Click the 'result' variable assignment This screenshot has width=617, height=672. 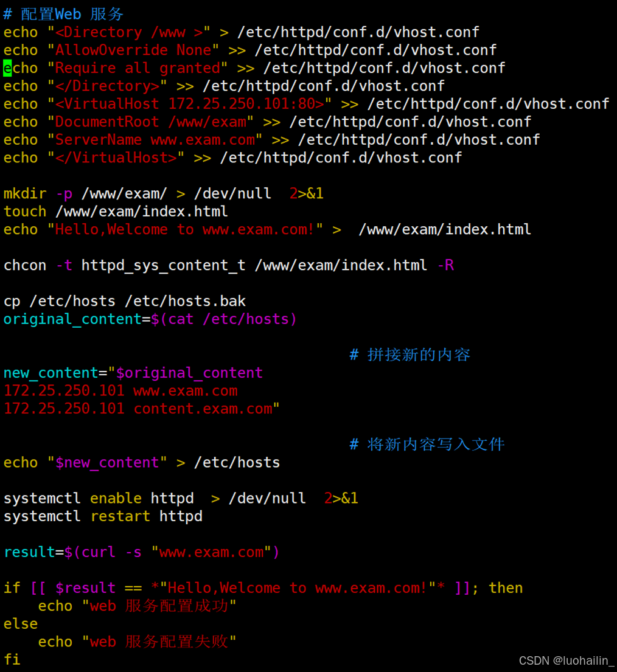29,552
